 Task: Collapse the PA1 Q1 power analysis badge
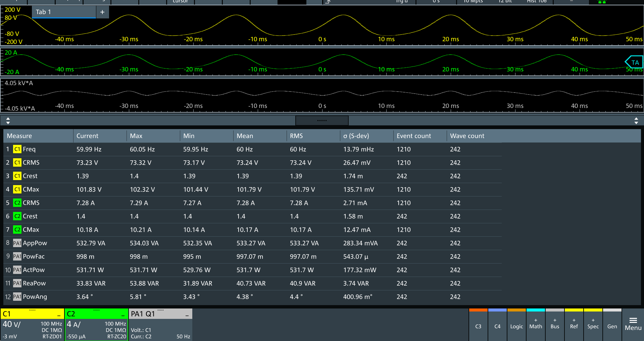point(187,315)
